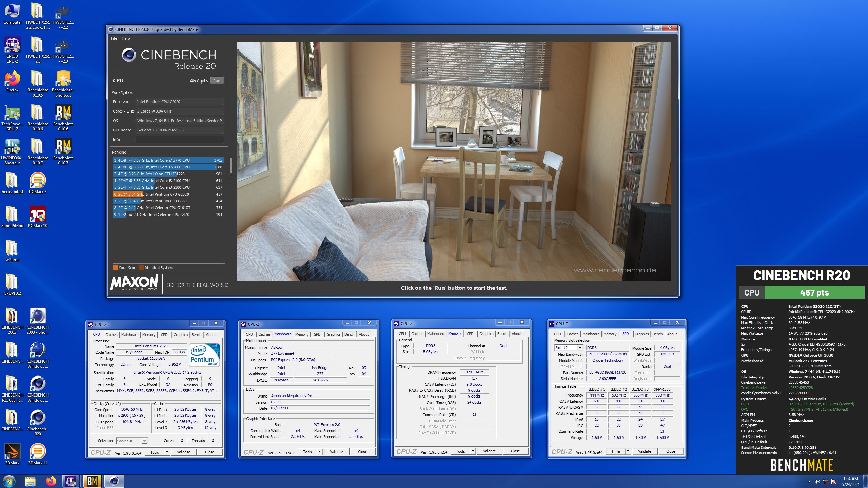This screenshot has height=488, width=868.
Task: Open SPD tab in the Memory CPU-Z window
Action: [470, 334]
